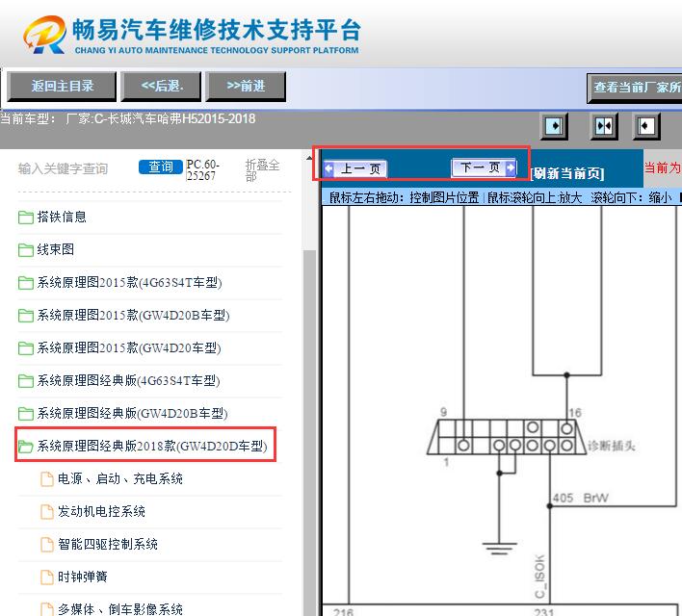The width and height of the screenshot is (682, 616).
Task: Click the 405 BrW wire label
Action: pyautogui.click(x=580, y=498)
